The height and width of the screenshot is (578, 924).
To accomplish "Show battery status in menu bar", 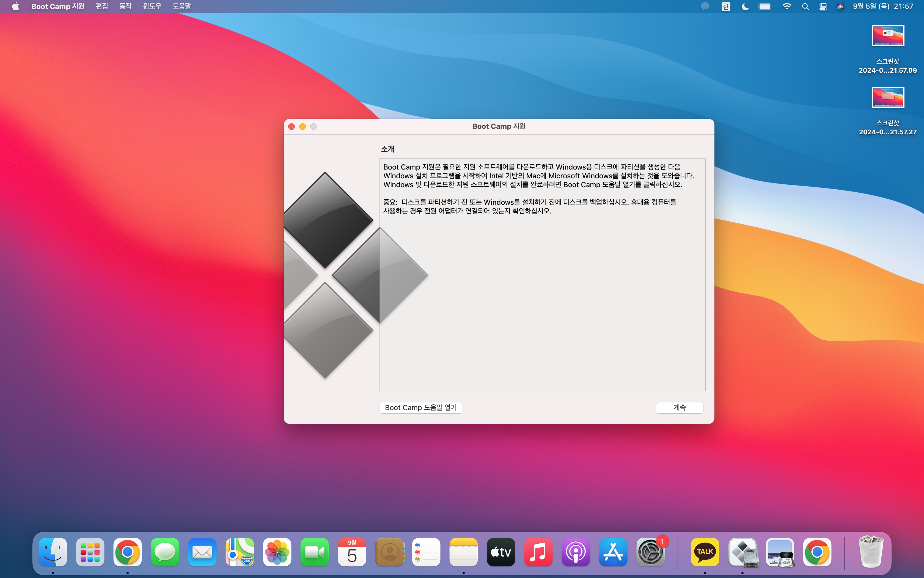I will click(x=765, y=7).
